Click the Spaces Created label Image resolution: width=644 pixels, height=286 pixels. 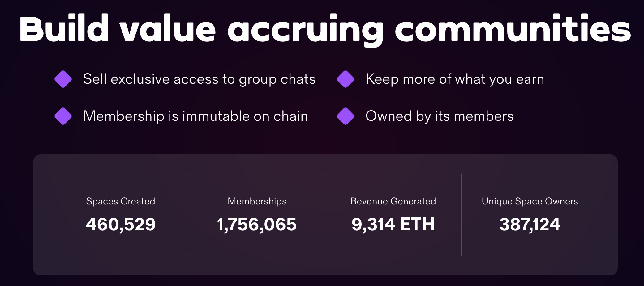[121, 201]
